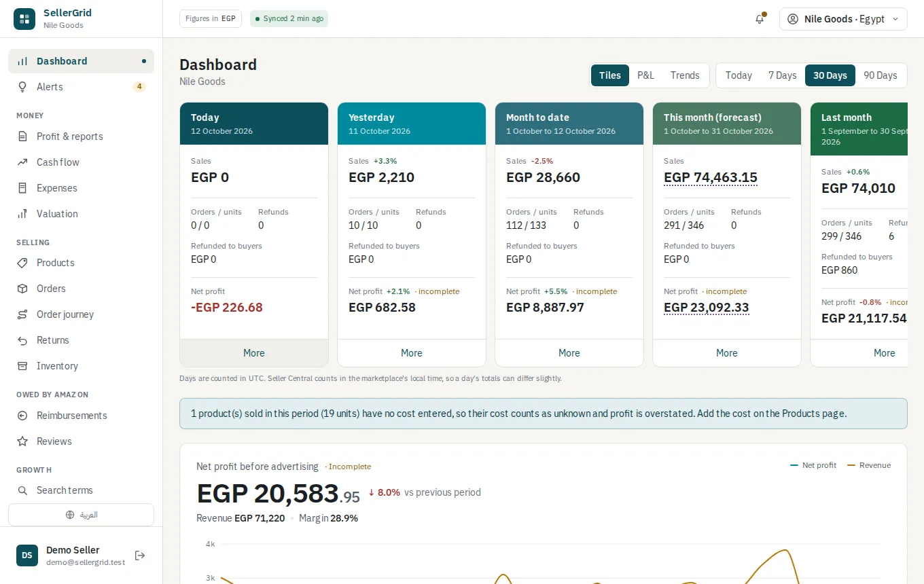Click the Products tag icon
The image size is (924, 584).
pyautogui.click(x=22, y=263)
